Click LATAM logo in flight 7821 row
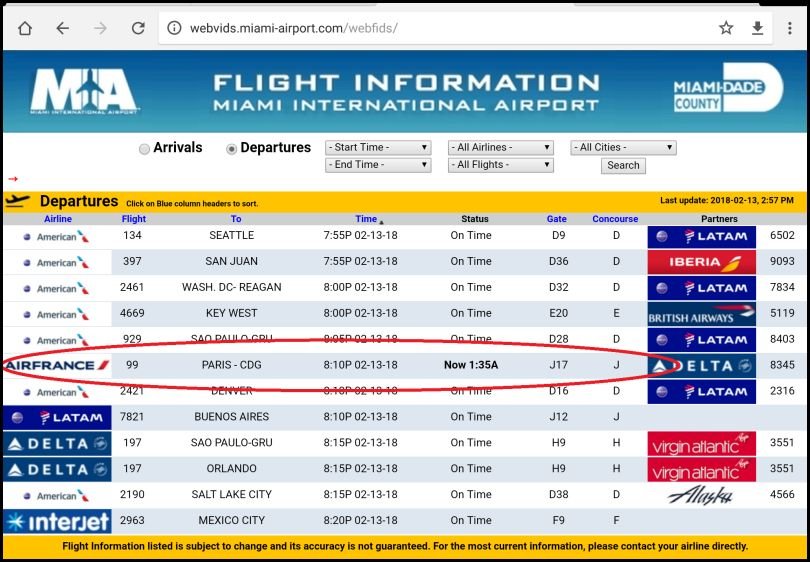Screen dimensions: 810x562 (x=57, y=417)
